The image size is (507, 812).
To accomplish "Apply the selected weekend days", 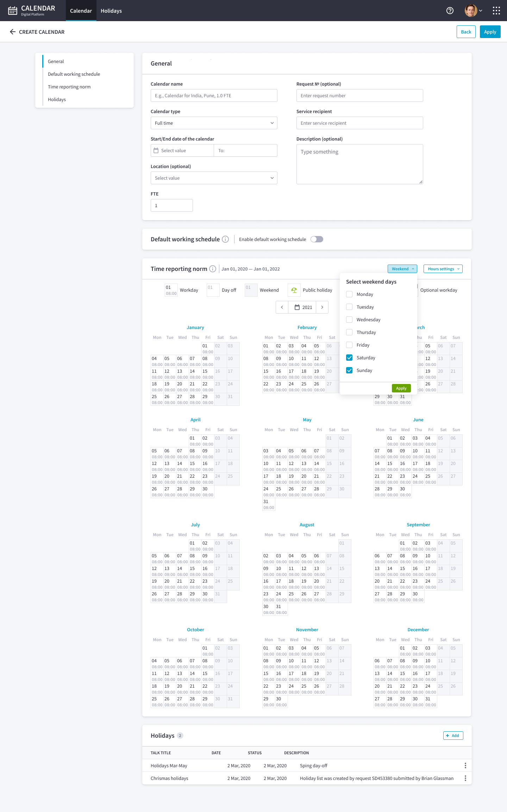I will 401,388.
